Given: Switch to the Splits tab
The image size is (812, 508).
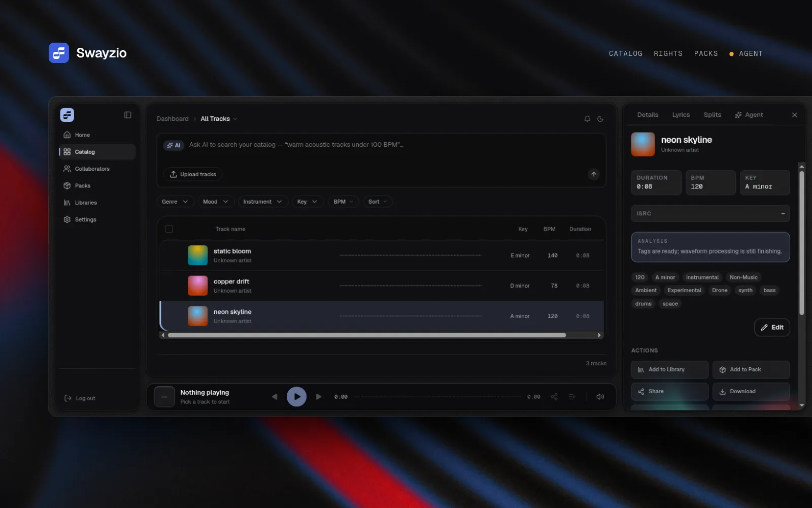Looking at the screenshot, I should [x=713, y=115].
